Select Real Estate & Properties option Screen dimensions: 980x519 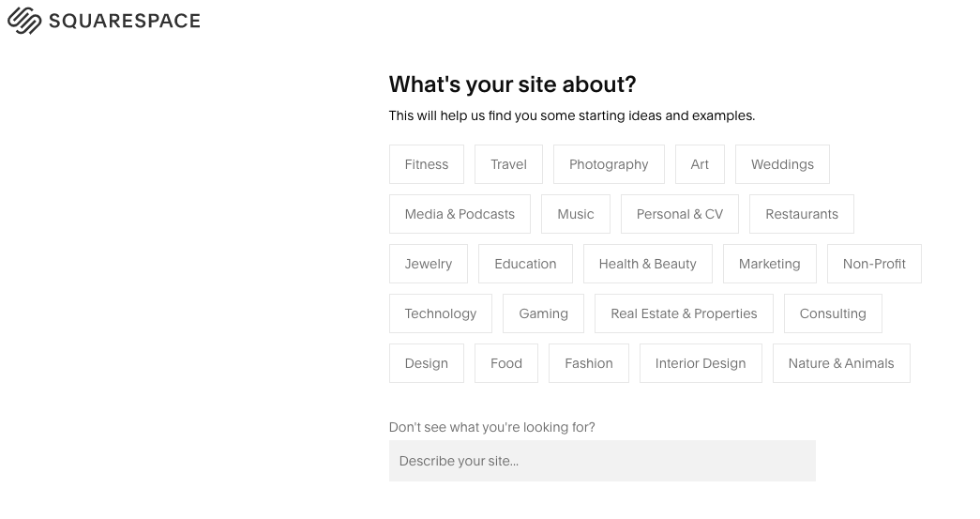click(x=684, y=313)
